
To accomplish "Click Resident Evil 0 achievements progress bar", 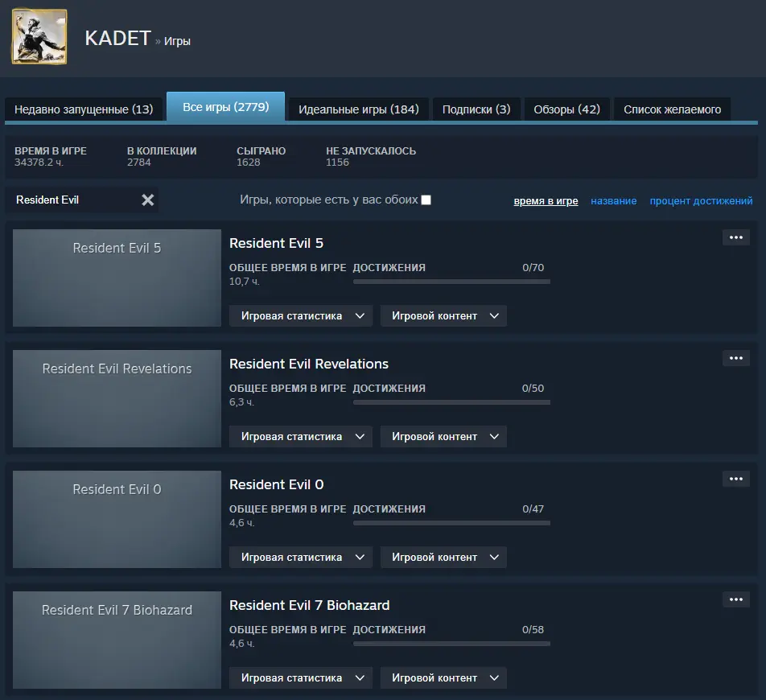I will click(x=452, y=523).
